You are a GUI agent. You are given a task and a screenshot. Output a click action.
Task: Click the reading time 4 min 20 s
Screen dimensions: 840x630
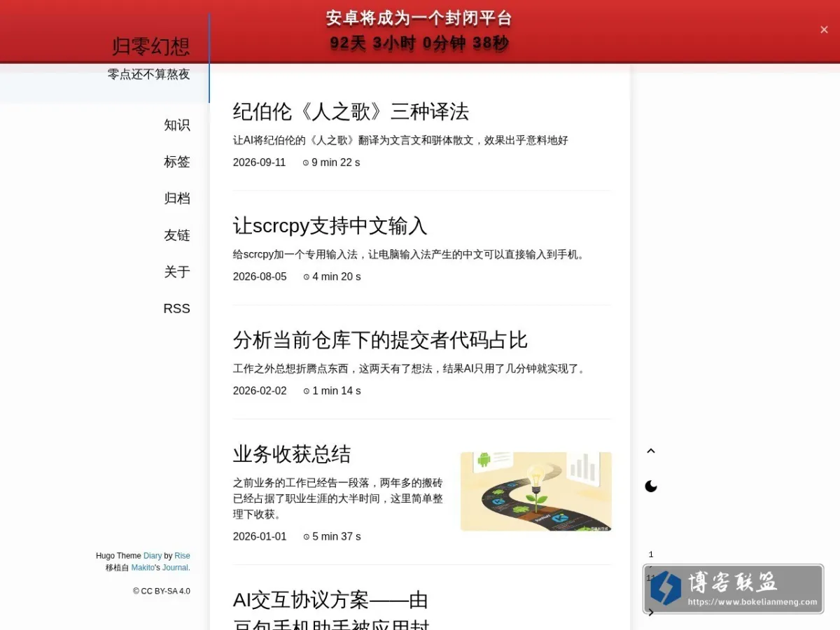[332, 276]
